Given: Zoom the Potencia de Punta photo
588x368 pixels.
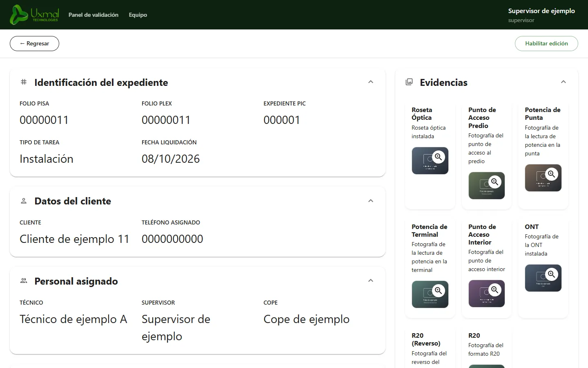Looking at the screenshot, I should click(552, 174).
